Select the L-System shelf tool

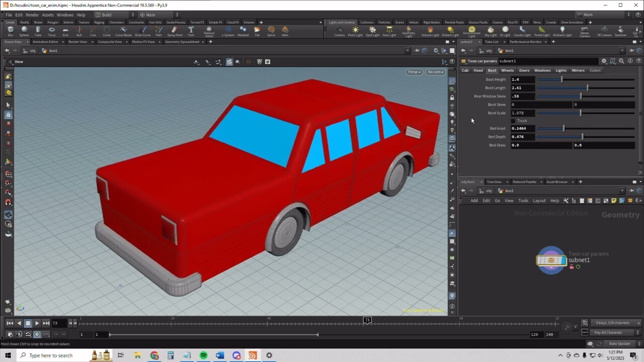point(228,31)
